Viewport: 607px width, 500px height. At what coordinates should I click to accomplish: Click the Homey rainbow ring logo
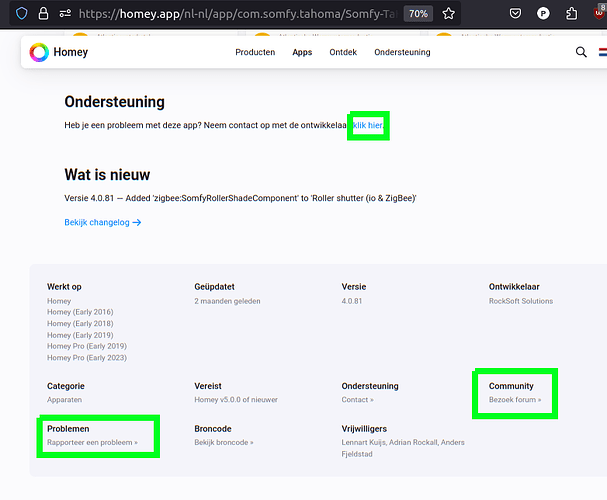tap(39, 52)
